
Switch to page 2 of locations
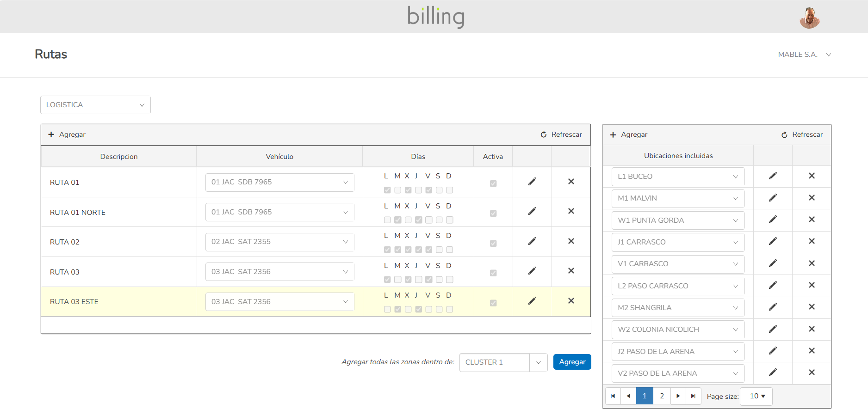click(662, 396)
